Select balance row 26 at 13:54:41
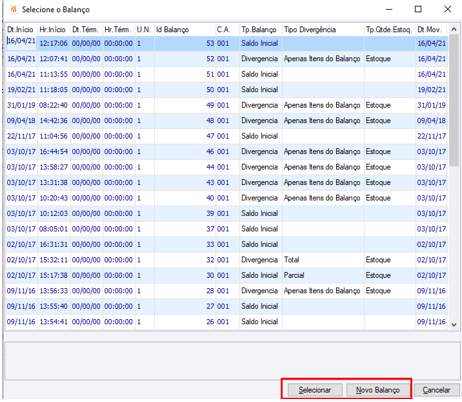This screenshot has height=402, width=462. click(x=227, y=322)
